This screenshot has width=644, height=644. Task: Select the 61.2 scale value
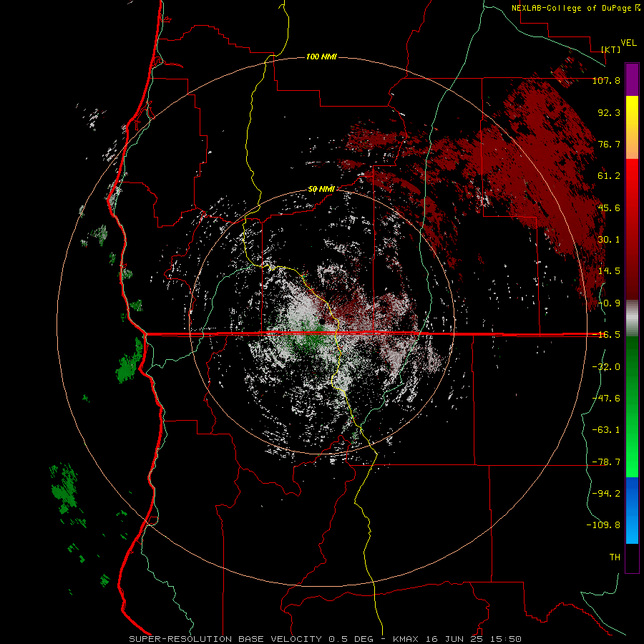pyautogui.click(x=609, y=176)
